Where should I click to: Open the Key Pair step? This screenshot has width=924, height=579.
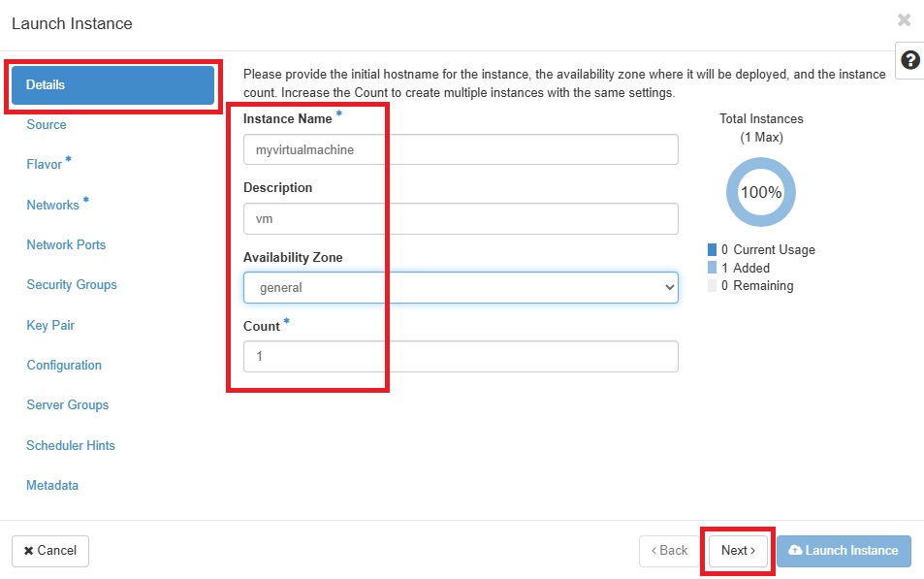50,326
